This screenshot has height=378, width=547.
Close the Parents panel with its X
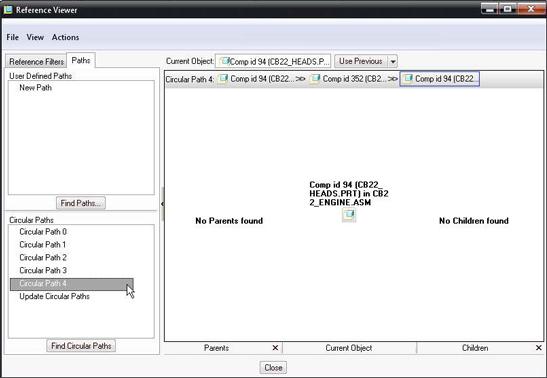pos(275,348)
